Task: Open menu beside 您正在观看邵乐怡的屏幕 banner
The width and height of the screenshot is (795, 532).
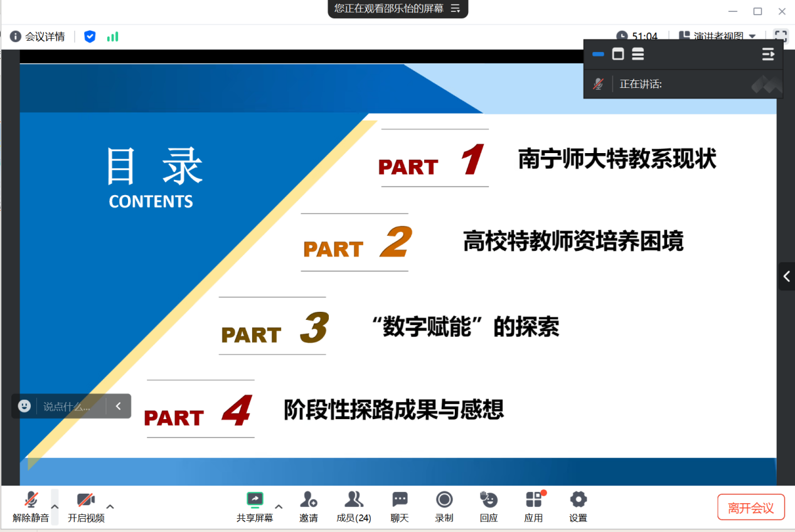Action: [456, 9]
